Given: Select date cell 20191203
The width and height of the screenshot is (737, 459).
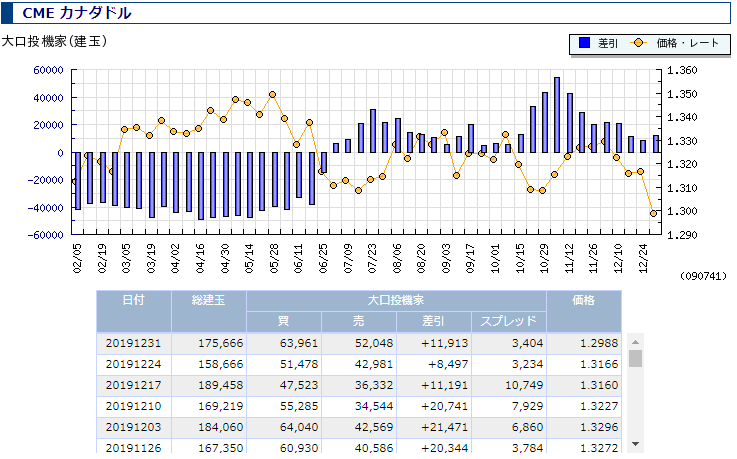Looking at the screenshot, I should click(x=133, y=428).
